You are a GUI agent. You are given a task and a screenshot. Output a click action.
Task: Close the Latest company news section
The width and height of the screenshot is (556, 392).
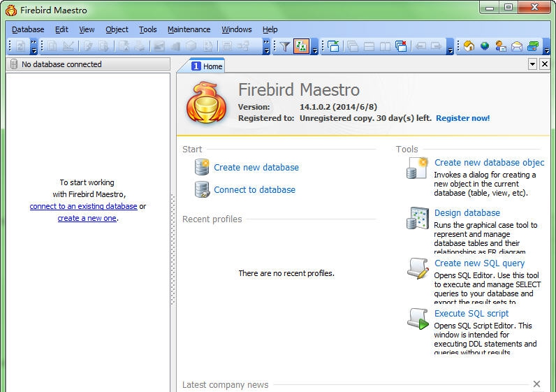pyautogui.click(x=536, y=384)
